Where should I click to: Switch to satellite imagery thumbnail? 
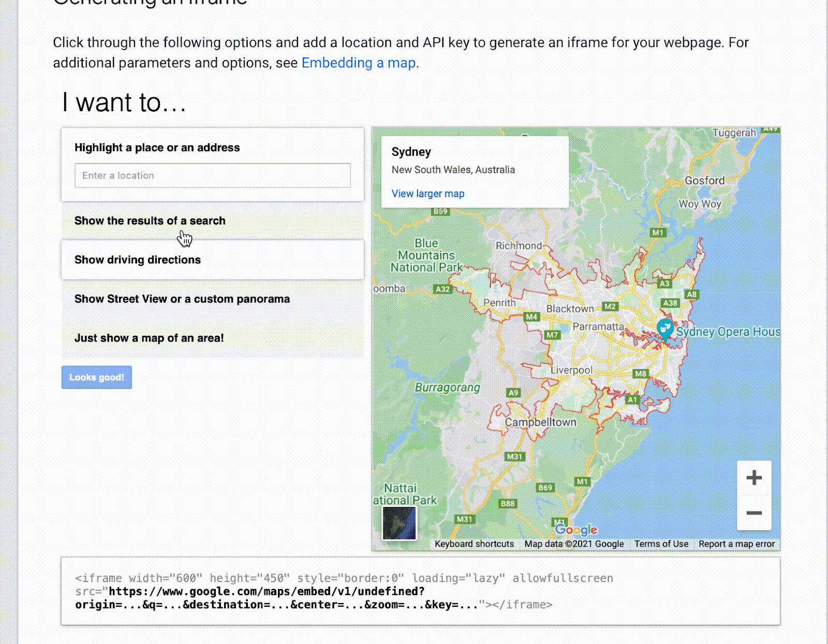coord(399,522)
